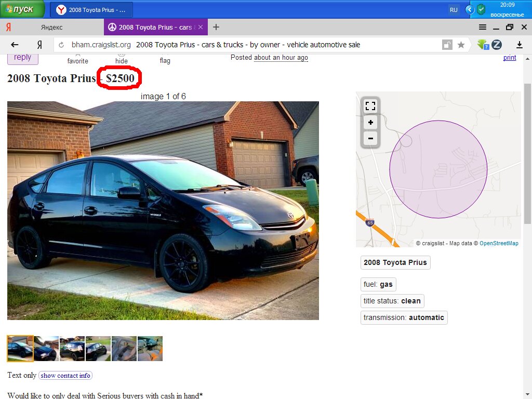Click the padlock protection icon in address bar
The width and height of the screenshot is (532, 399).
tap(447, 45)
